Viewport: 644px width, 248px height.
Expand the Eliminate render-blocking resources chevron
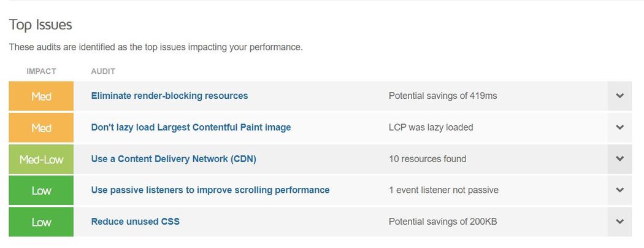(x=619, y=96)
